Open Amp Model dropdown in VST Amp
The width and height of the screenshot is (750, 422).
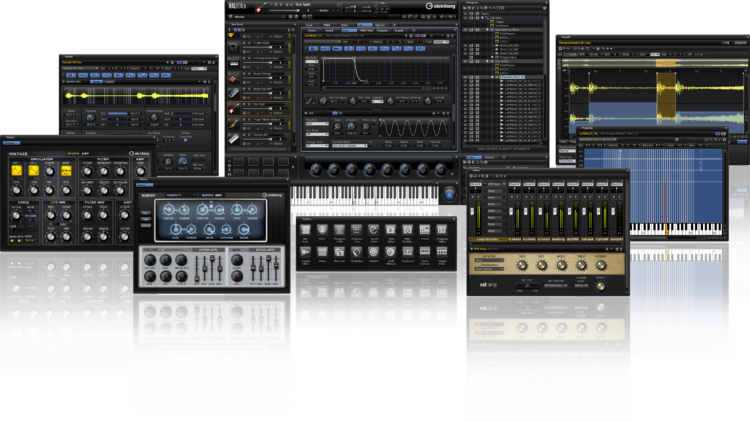490,261
